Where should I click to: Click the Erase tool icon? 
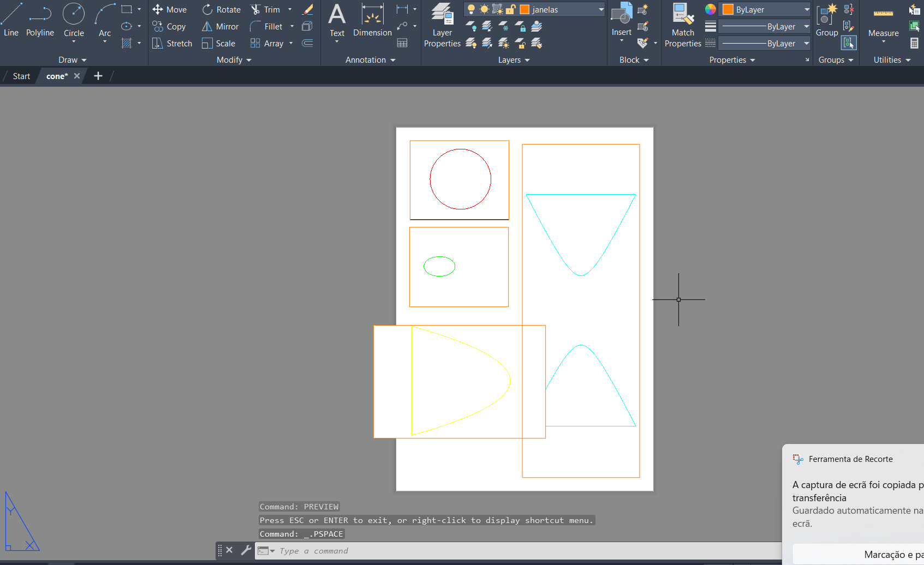[x=308, y=10]
